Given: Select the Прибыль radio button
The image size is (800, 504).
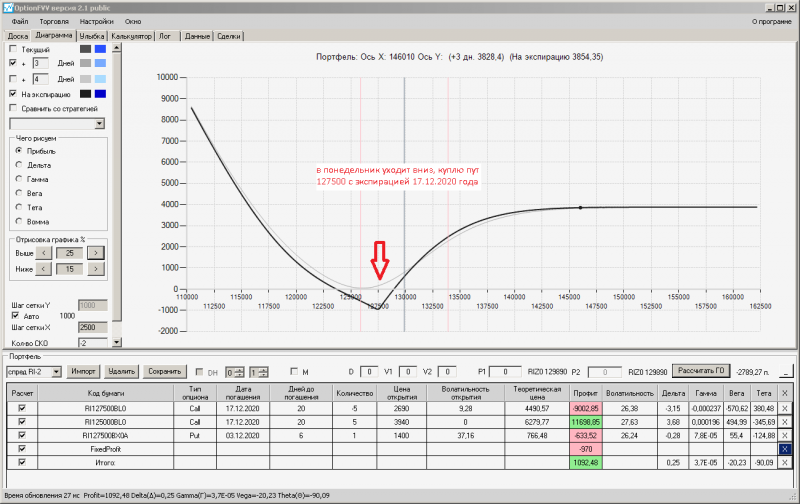Looking at the screenshot, I should pos(19,151).
